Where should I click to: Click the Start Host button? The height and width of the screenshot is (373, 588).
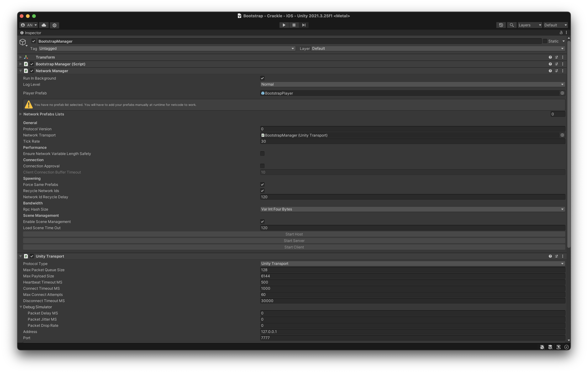(294, 234)
